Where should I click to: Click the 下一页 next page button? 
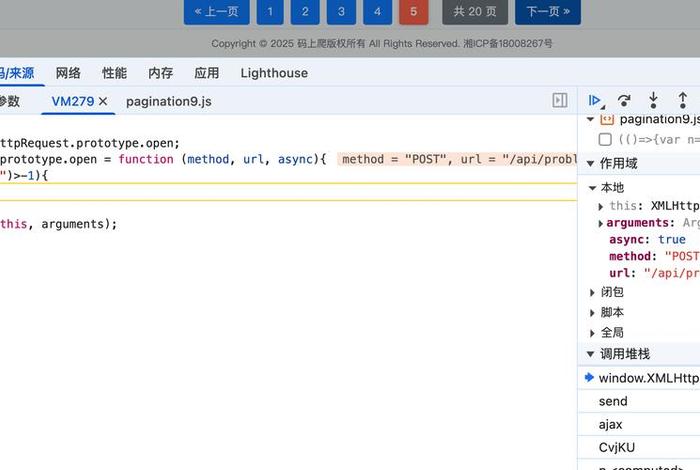547,12
